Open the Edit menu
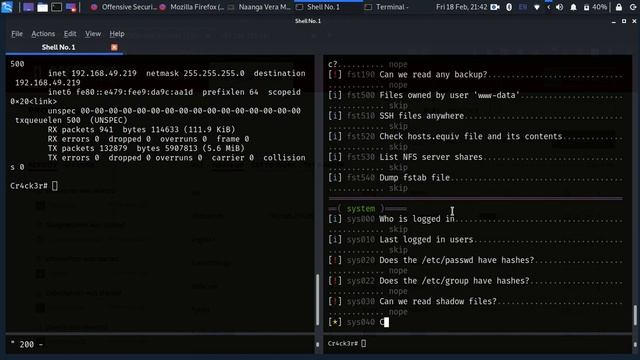Viewport: 640px width, 360px height. click(70, 34)
